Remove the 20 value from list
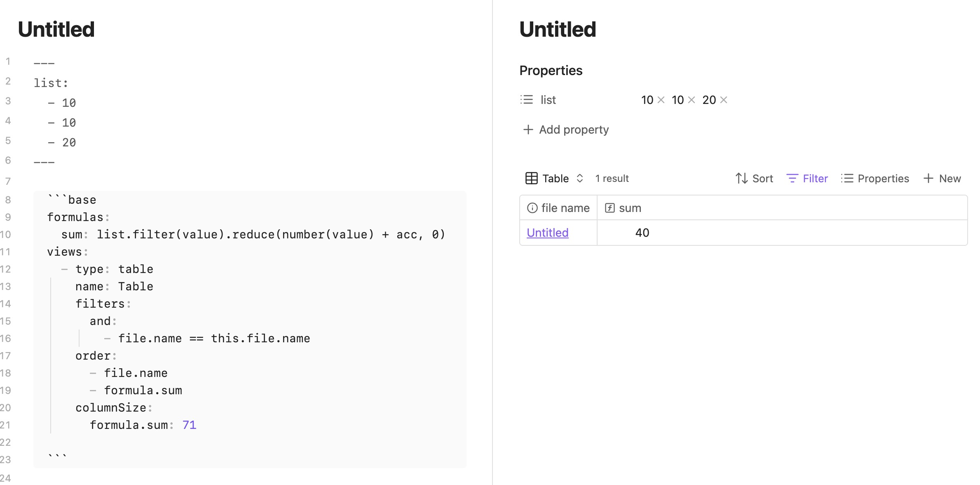980x485 pixels. point(724,100)
